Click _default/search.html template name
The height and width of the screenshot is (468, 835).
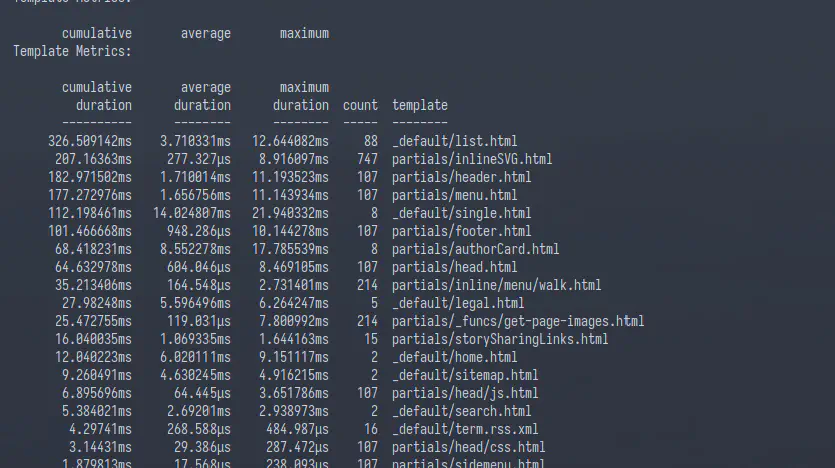pyautogui.click(x=461, y=412)
